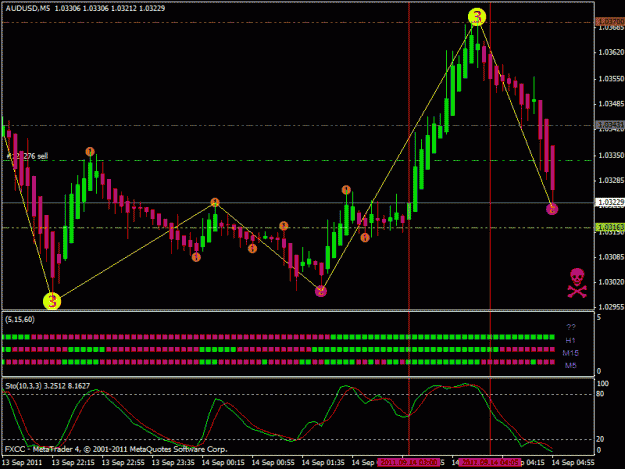The width and height of the screenshot is (625, 469).
Task: Click the 20 level on the stochastic scale
Action: pos(600,439)
